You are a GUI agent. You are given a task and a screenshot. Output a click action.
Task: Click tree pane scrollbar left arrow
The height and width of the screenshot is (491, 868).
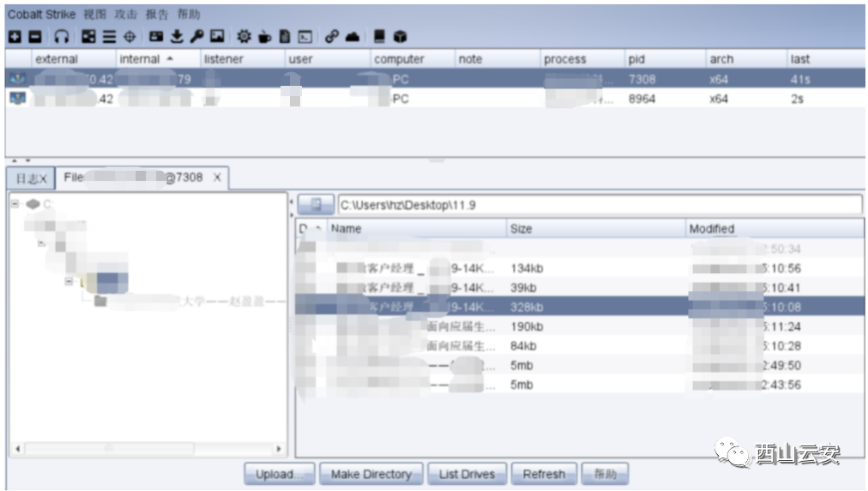tap(18, 448)
